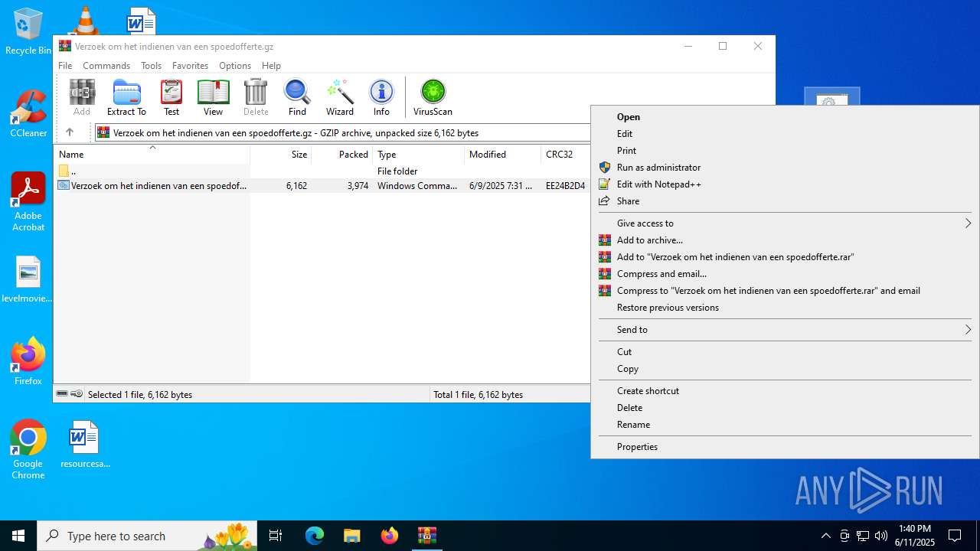
Task: Open Adobe Acrobat desktop shortcut
Action: click(x=28, y=202)
